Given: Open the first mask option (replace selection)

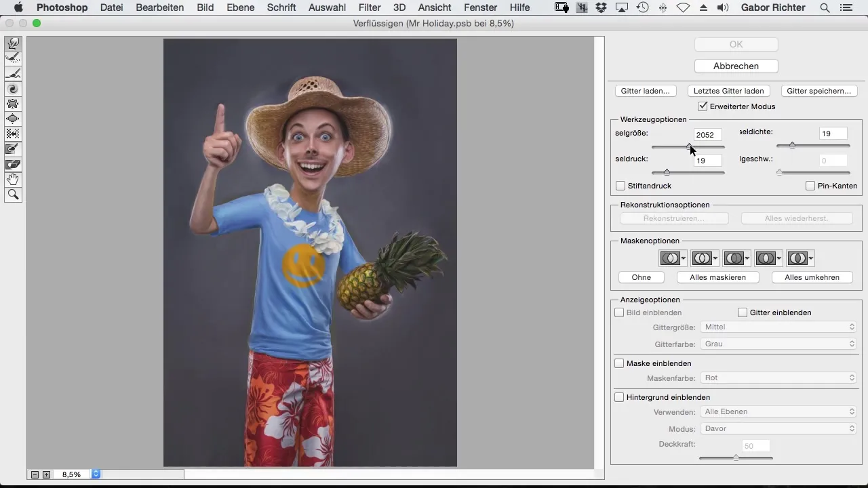Looking at the screenshot, I should click(x=673, y=258).
